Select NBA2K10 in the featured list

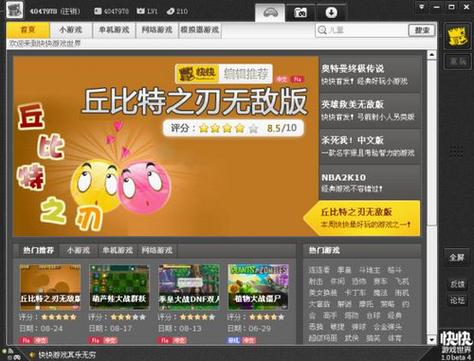[370, 182]
